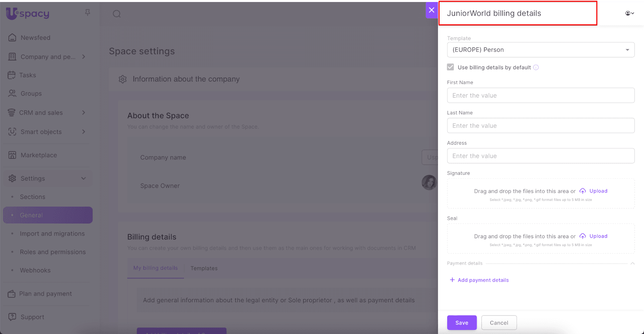Collapse the Settings sidebar menu
The image size is (644, 334).
[83, 178]
